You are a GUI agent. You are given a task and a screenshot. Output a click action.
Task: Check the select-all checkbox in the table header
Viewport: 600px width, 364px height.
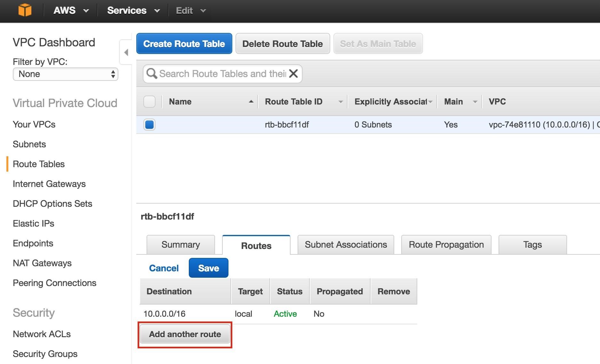149,101
